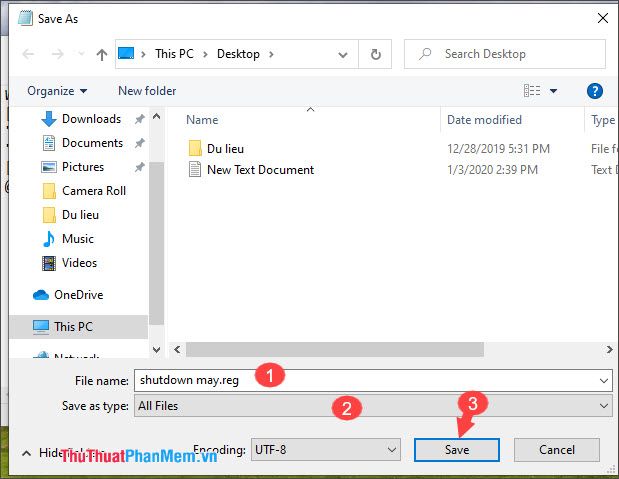The width and height of the screenshot is (619, 479).
Task: Click the This PC monitor icon in sidebar
Action: pyautogui.click(x=41, y=327)
